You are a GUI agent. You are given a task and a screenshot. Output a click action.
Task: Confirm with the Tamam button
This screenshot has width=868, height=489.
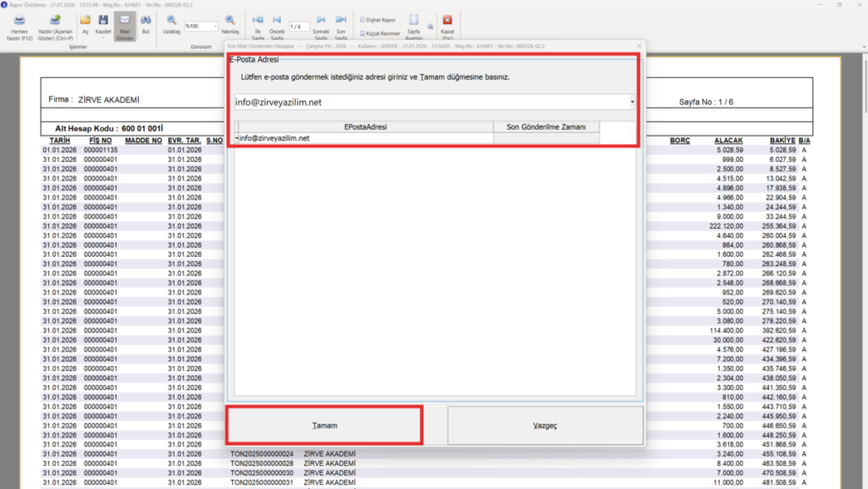[325, 425]
